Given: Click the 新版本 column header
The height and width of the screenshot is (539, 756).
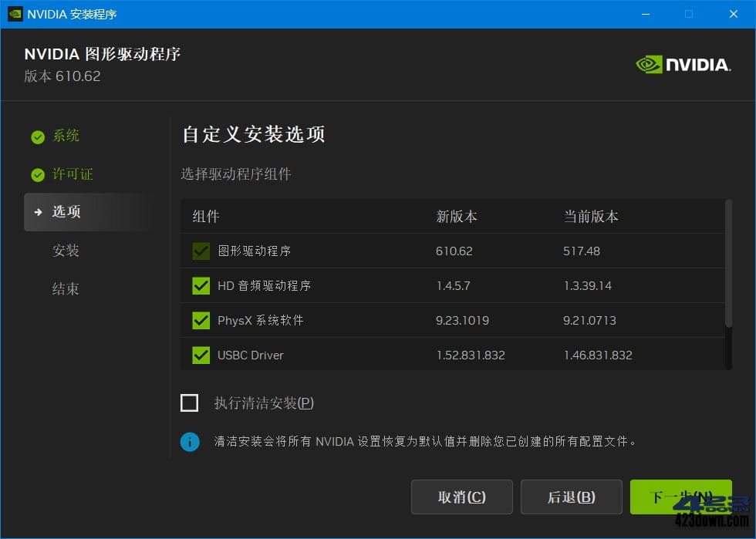Looking at the screenshot, I should coord(457,217).
